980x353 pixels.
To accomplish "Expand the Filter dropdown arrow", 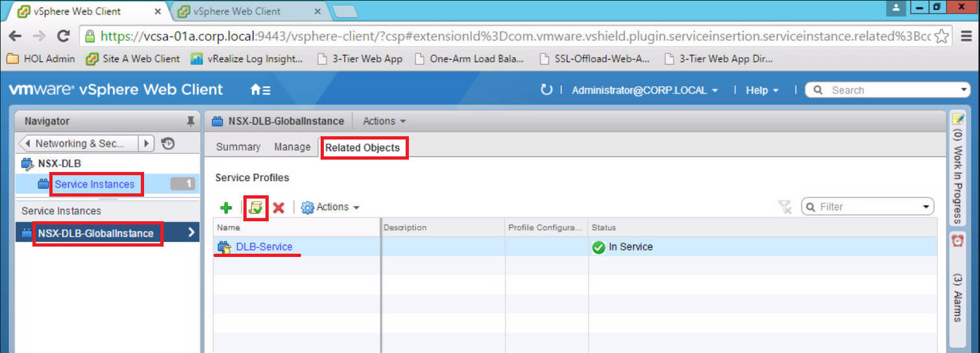I will tap(926, 207).
